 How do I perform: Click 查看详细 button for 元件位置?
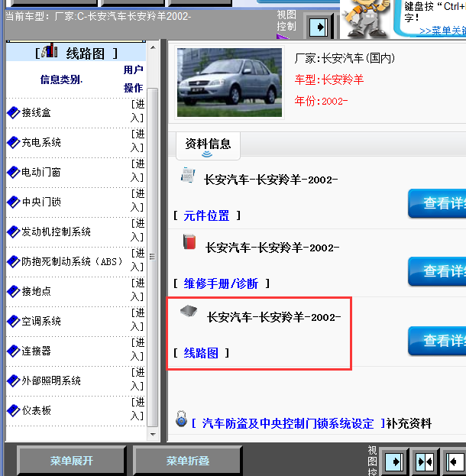[x=437, y=203]
